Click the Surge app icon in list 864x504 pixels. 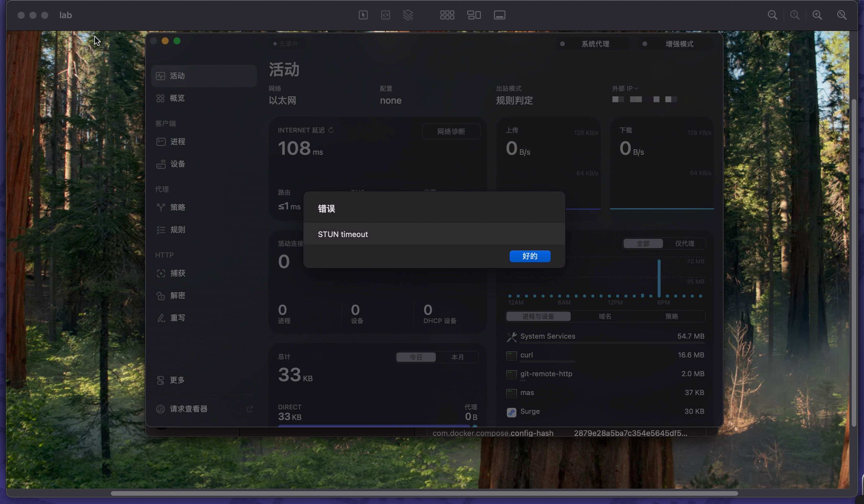pos(511,412)
